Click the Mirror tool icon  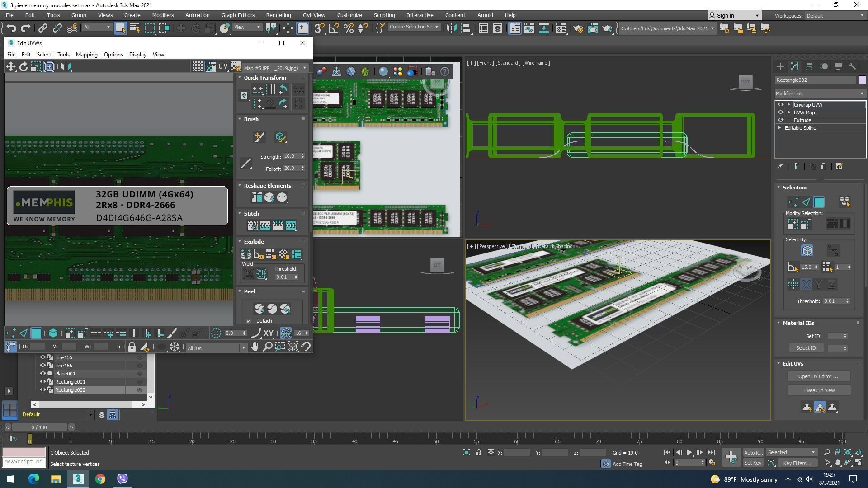click(451, 28)
